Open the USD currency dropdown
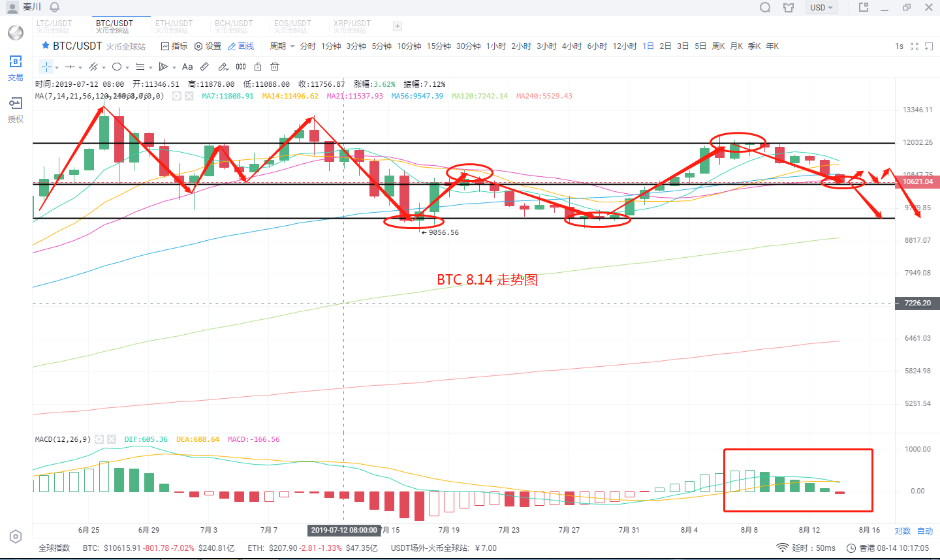 (822, 7)
